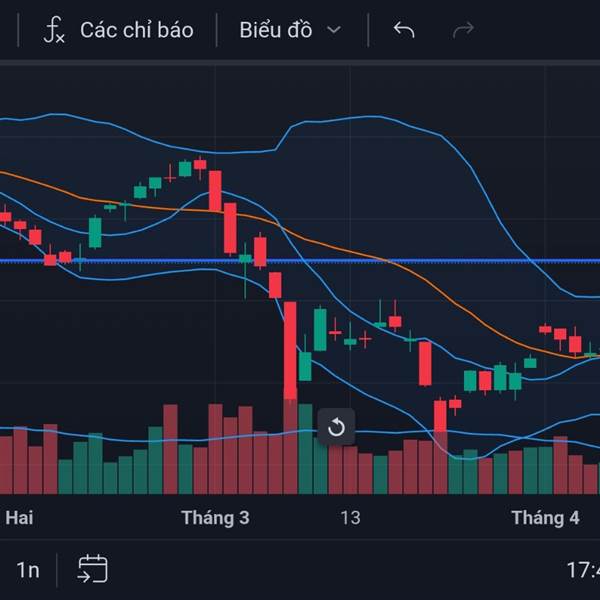Click the redo arrow icon

tap(463, 30)
